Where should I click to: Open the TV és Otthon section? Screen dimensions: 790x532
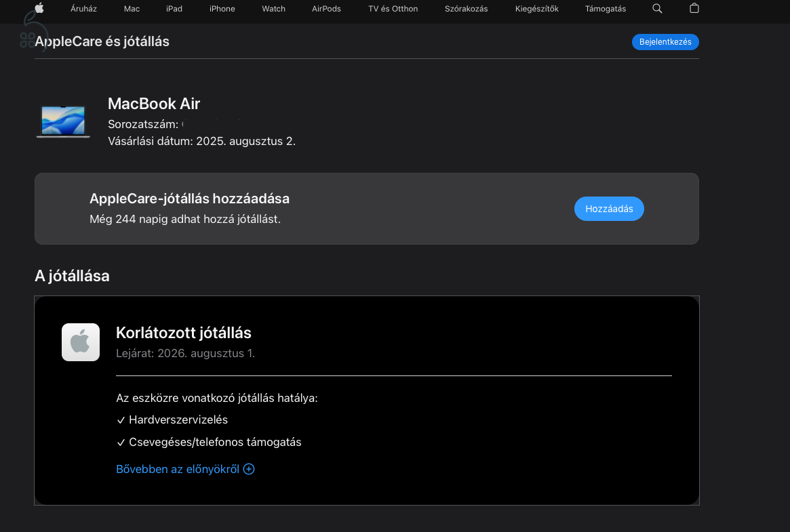[x=393, y=9]
